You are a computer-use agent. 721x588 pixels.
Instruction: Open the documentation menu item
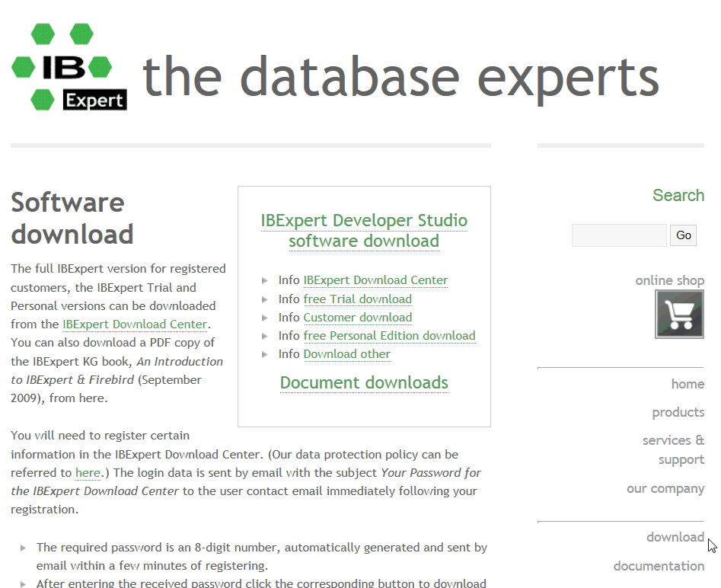(659, 566)
